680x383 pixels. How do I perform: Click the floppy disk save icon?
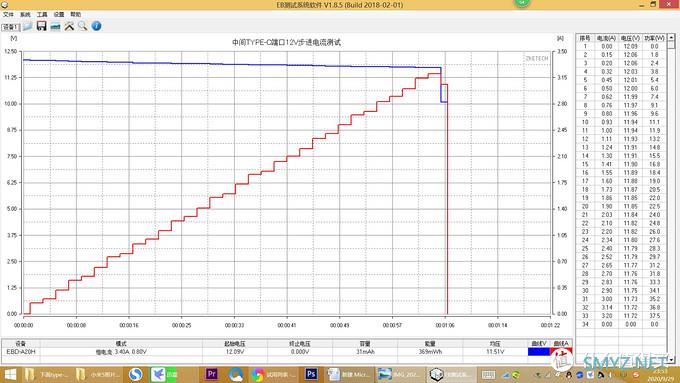coord(41,26)
